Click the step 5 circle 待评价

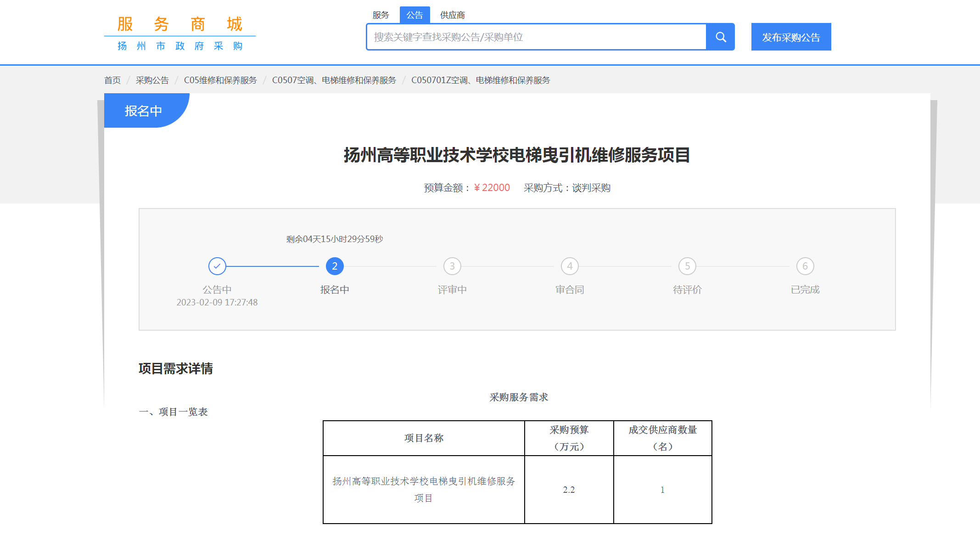pyautogui.click(x=687, y=266)
